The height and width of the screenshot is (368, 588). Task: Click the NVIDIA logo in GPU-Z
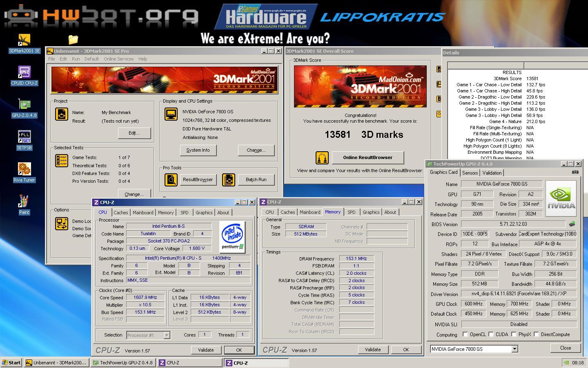coord(561,199)
